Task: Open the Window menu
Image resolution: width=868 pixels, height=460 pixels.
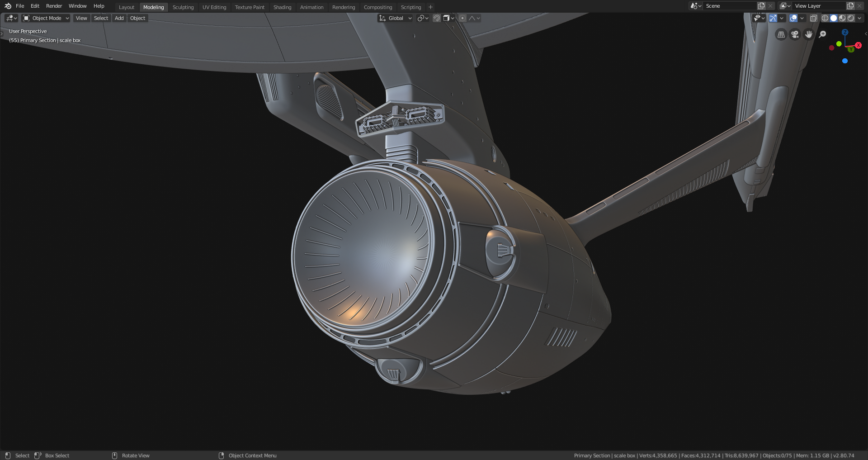Action: [x=77, y=6]
